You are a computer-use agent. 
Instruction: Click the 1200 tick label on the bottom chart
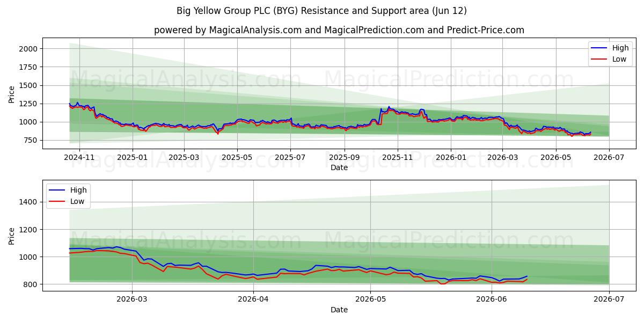coord(28,230)
